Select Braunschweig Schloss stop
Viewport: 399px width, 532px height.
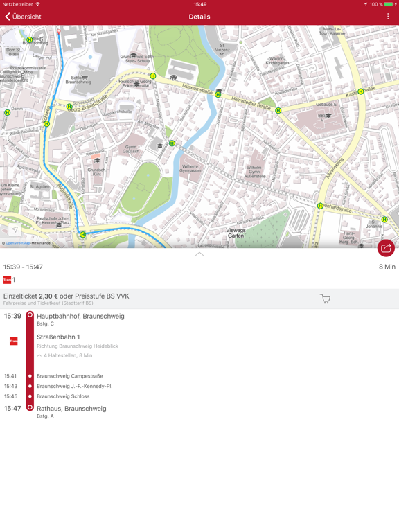63,396
